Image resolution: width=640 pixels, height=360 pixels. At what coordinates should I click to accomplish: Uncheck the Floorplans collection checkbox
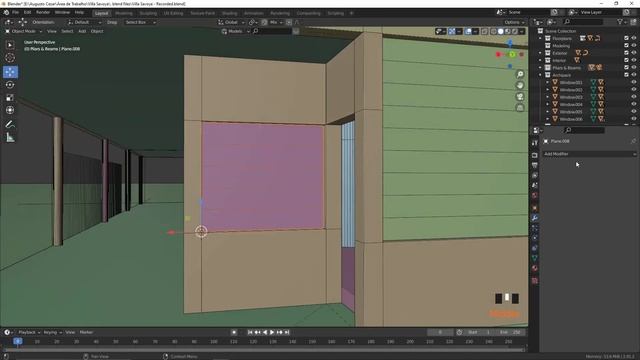[x=627, y=38]
